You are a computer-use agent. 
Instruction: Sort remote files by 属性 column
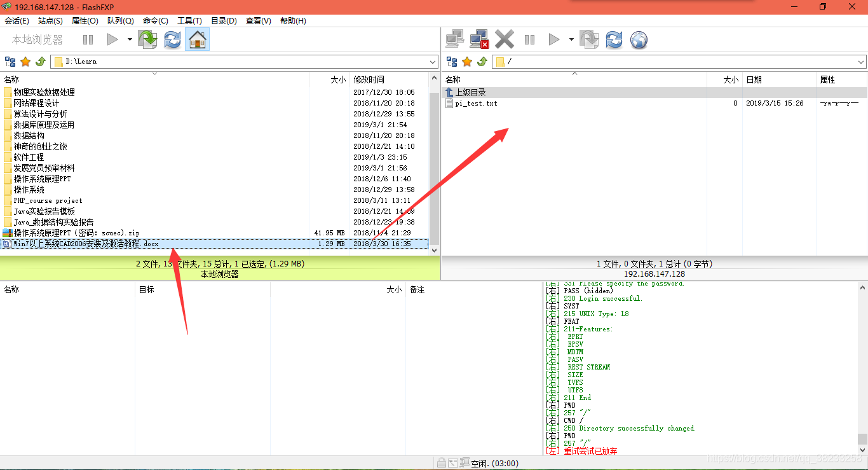coord(842,79)
